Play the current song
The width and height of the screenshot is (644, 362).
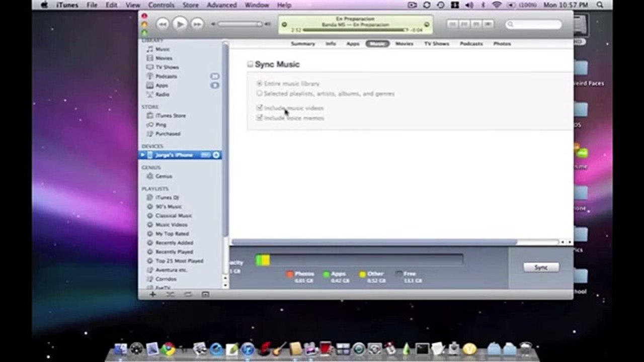tap(180, 24)
